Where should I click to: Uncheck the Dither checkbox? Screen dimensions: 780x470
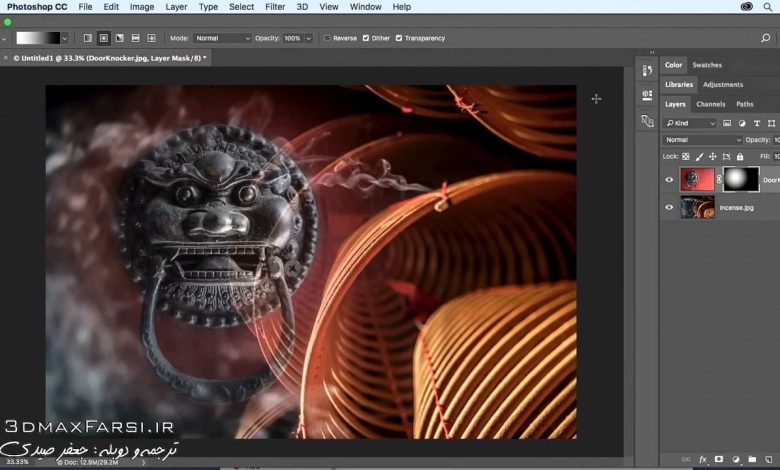click(x=364, y=38)
